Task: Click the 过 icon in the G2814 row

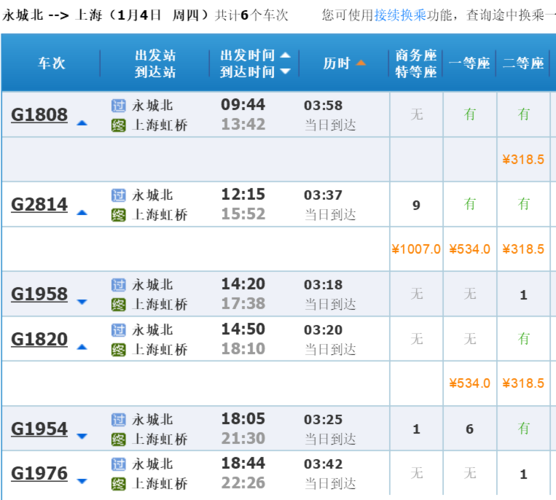Action: click(x=118, y=195)
